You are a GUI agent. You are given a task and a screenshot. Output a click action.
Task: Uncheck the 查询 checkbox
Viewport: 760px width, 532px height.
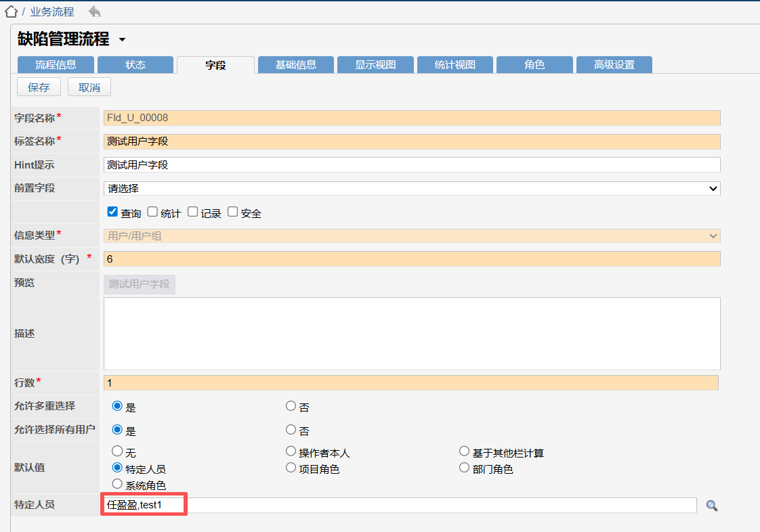(x=112, y=212)
